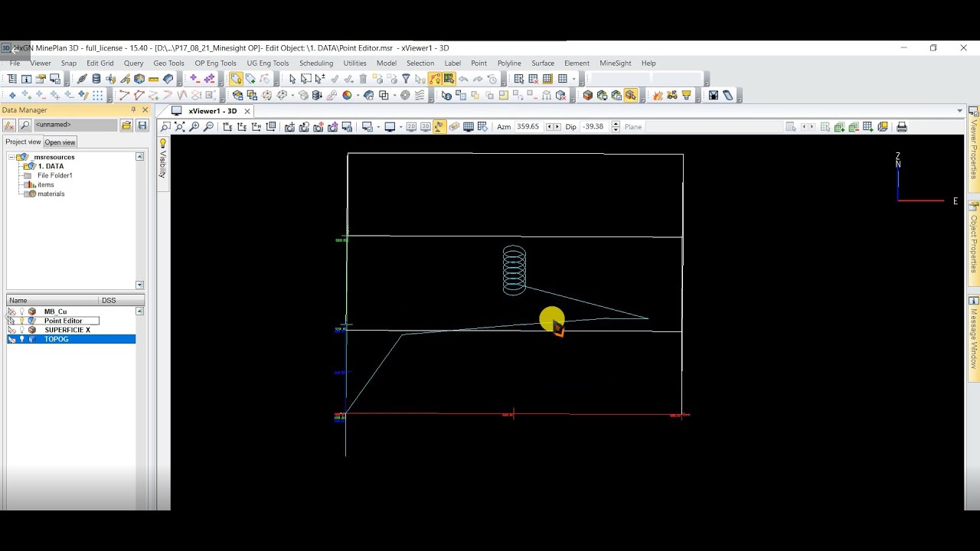Click the color wheel surface icon

347,96
